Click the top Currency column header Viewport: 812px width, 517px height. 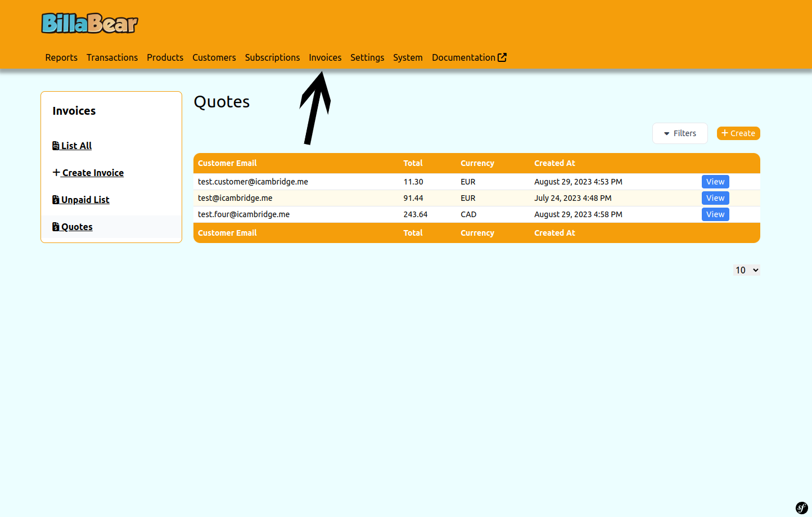477,163
